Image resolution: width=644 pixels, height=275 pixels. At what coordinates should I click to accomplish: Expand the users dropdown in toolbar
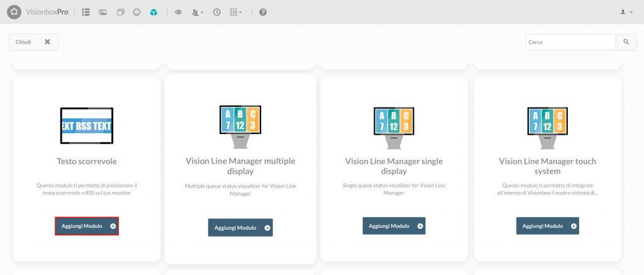pos(197,13)
